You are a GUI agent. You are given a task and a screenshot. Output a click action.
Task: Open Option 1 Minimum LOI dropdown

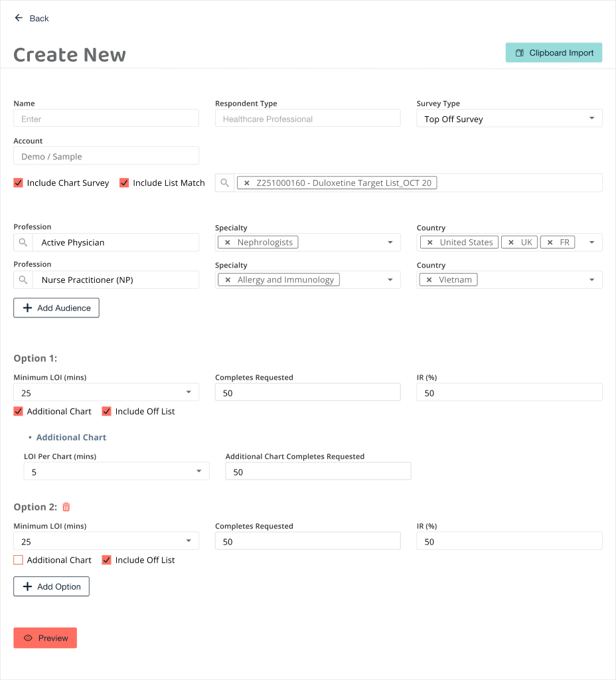106,392
